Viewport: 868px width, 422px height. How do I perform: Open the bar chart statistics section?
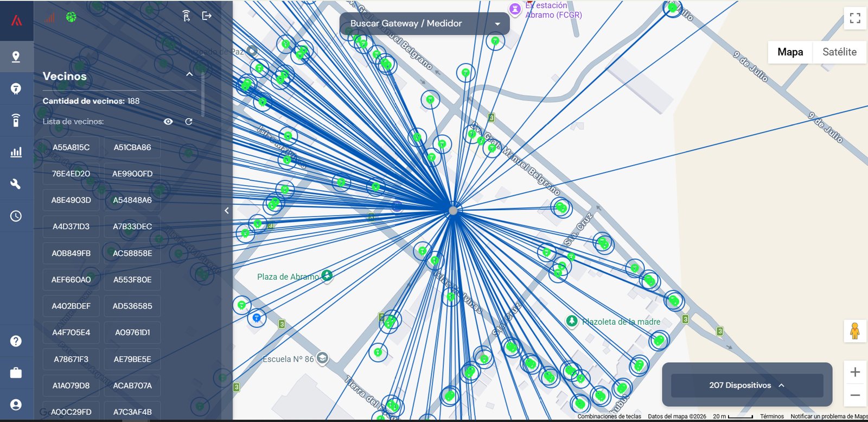tap(16, 152)
